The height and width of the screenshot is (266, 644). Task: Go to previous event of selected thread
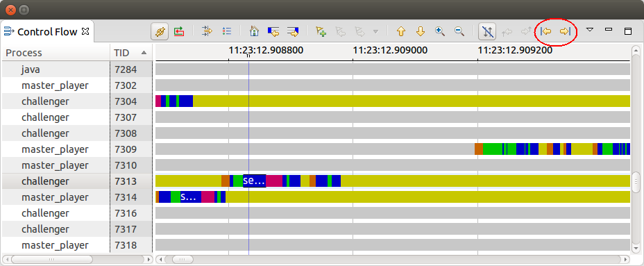coord(546,31)
